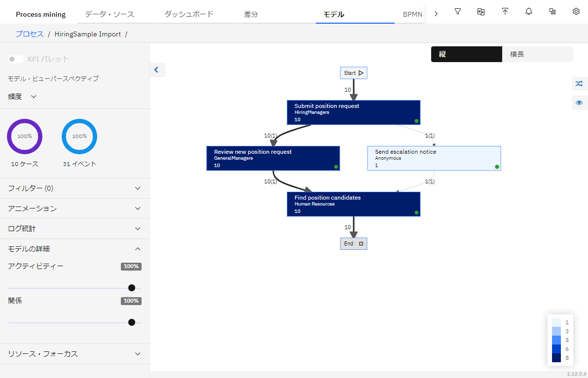Click the アクティビティー slider handle
Viewport: 588px width, 378px height.
click(132, 288)
